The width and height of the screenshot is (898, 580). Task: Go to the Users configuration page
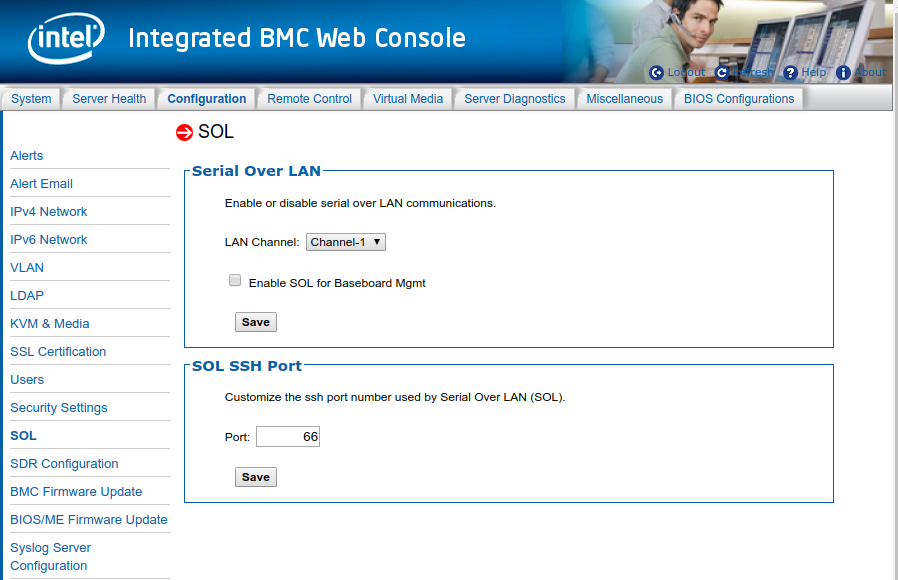[27, 379]
